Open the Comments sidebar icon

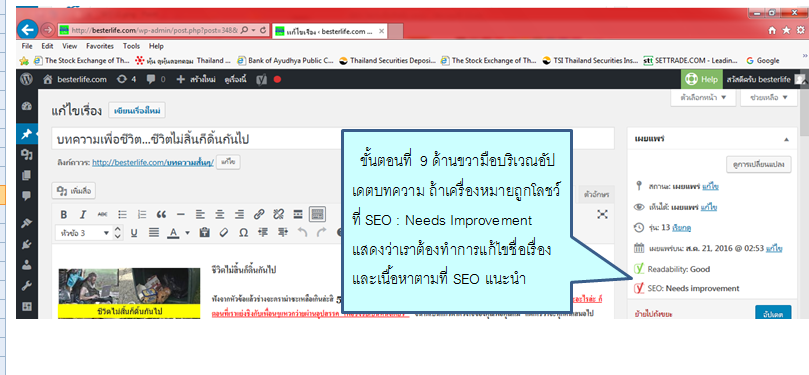point(27,195)
